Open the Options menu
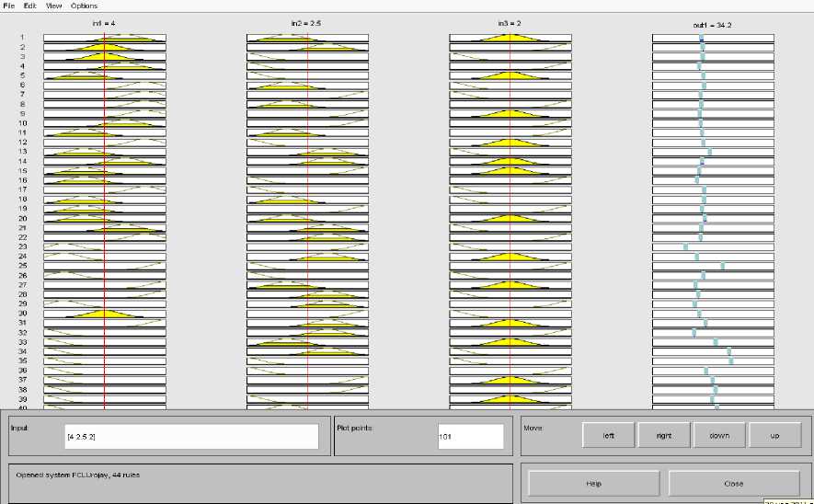Viewport: 814px width, 504px height. (84, 6)
